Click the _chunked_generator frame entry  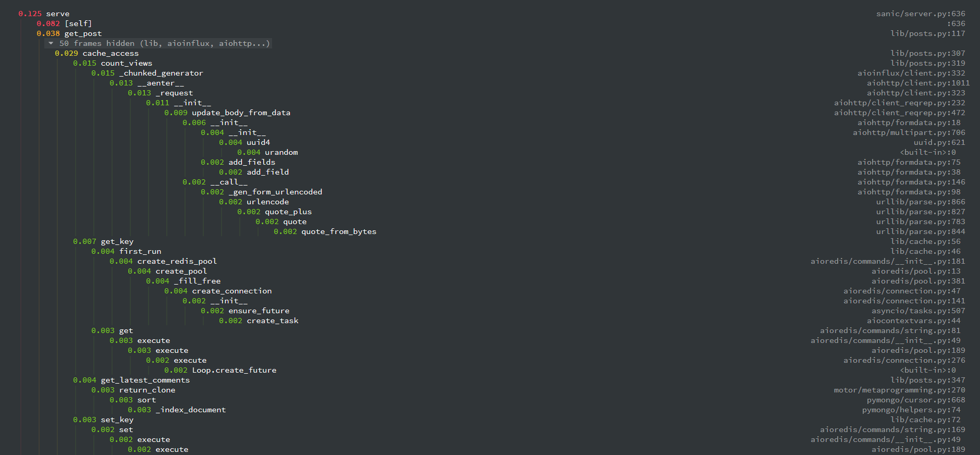161,73
